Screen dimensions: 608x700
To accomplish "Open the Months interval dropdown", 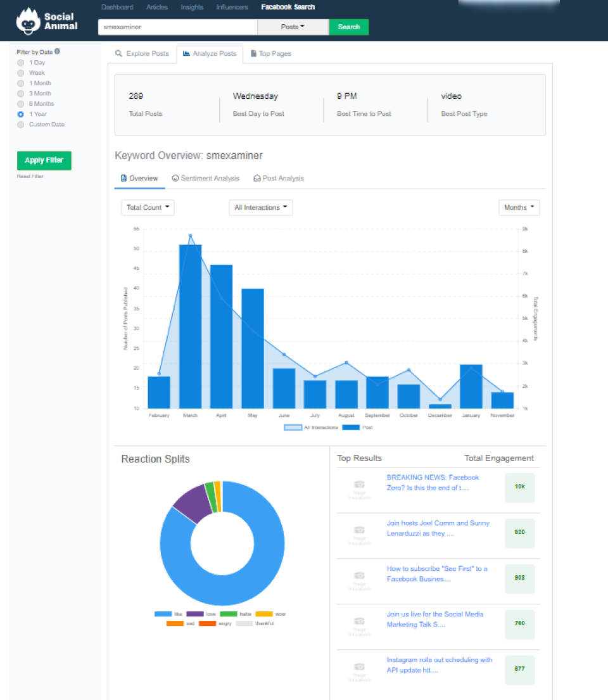I will 519,207.
